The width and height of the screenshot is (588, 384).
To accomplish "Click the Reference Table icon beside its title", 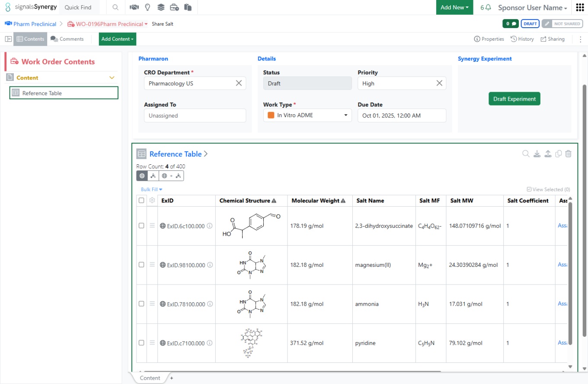I will coord(141,154).
